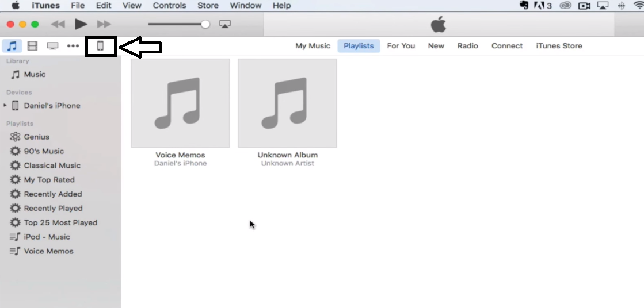Screen dimensions: 644x308
Task: Open the Edit menu
Action: (x=104, y=5)
